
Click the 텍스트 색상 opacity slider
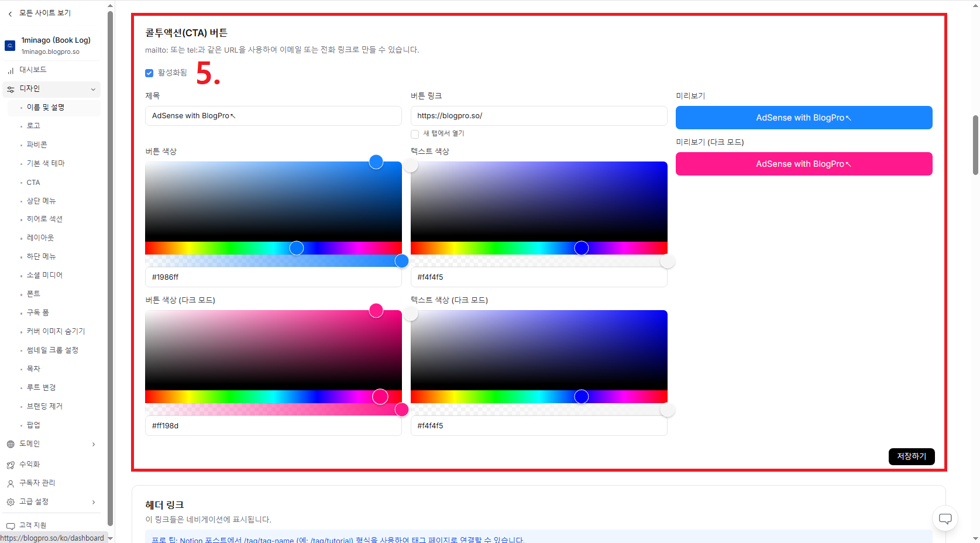539,261
